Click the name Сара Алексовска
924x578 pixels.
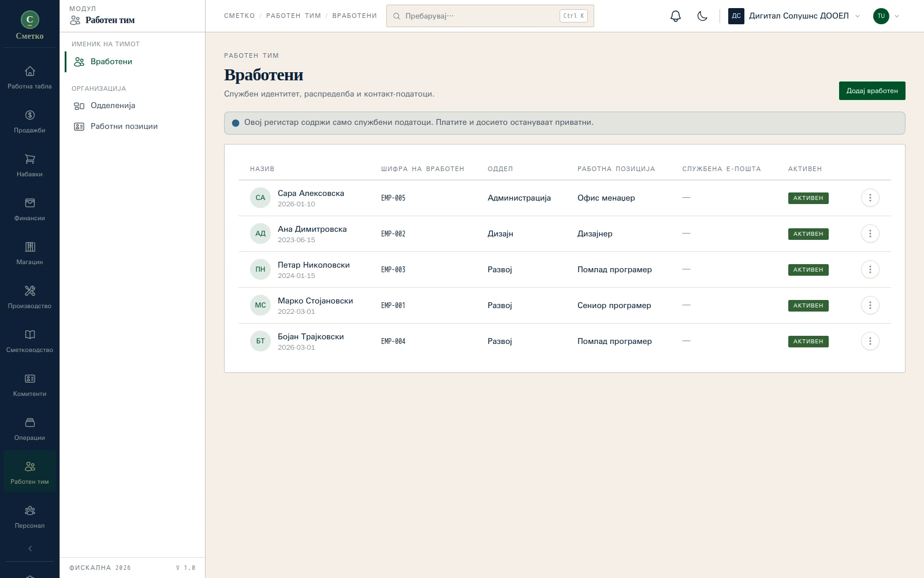pyautogui.click(x=311, y=194)
